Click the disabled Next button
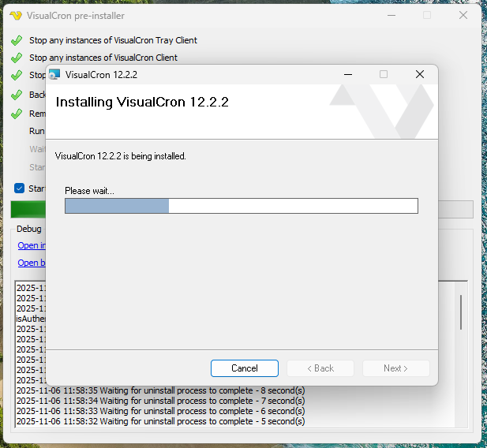Screen dimensions: 487x448 point(395,368)
